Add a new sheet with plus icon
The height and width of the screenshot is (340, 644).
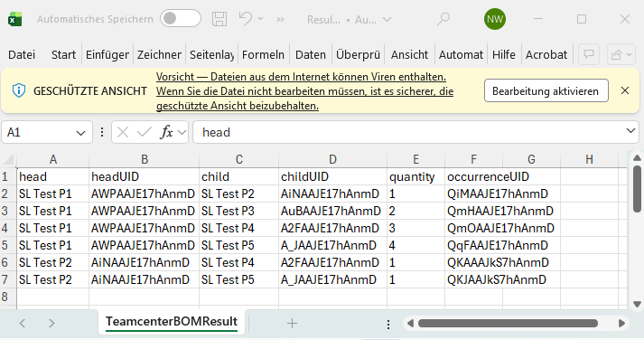[292, 324]
